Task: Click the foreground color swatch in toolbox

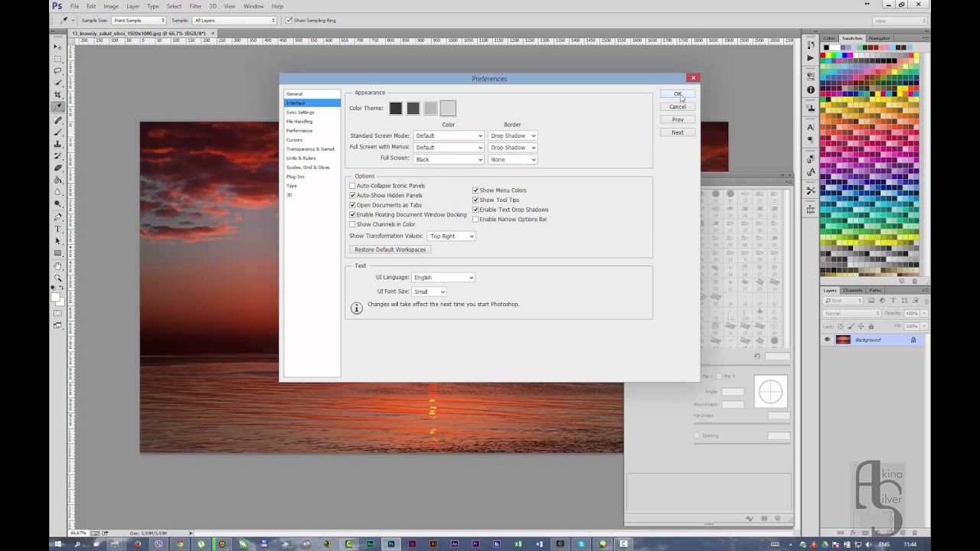Action: (56, 296)
